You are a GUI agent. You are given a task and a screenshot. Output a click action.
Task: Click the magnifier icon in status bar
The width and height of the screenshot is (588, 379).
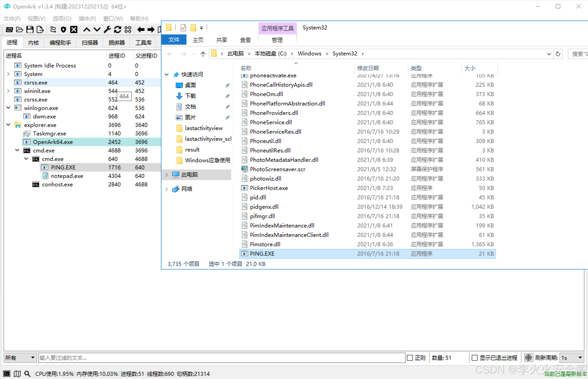click(x=27, y=374)
